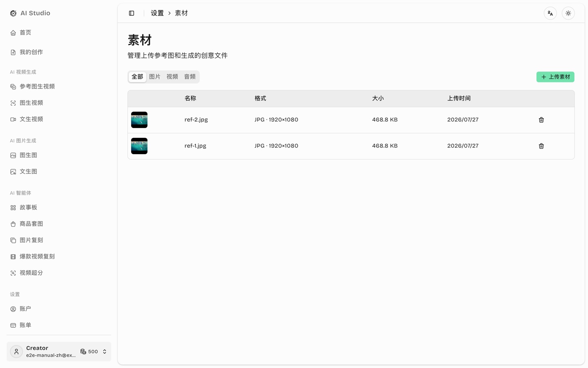Delete ref-2.jpg with the trash icon
Viewport: 588px width, 368px height.
click(541, 120)
